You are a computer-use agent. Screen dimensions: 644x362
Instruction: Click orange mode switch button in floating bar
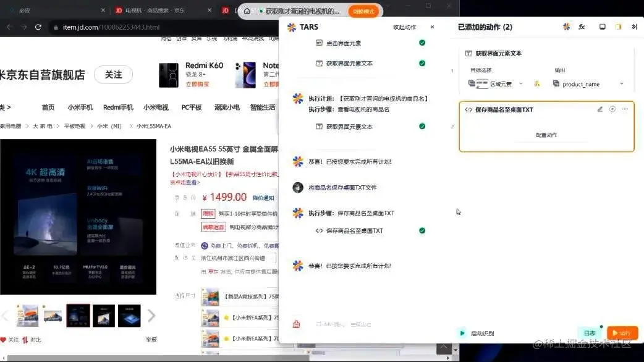point(363,11)
